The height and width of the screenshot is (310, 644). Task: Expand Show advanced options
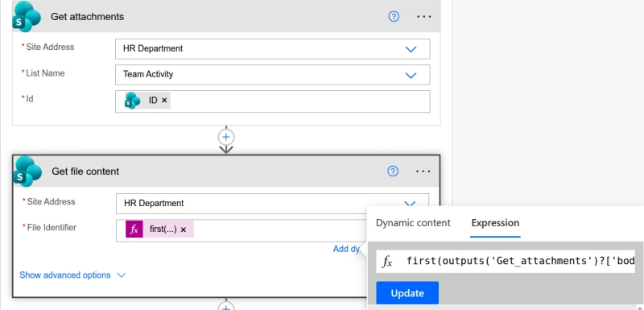coord(72,275)
